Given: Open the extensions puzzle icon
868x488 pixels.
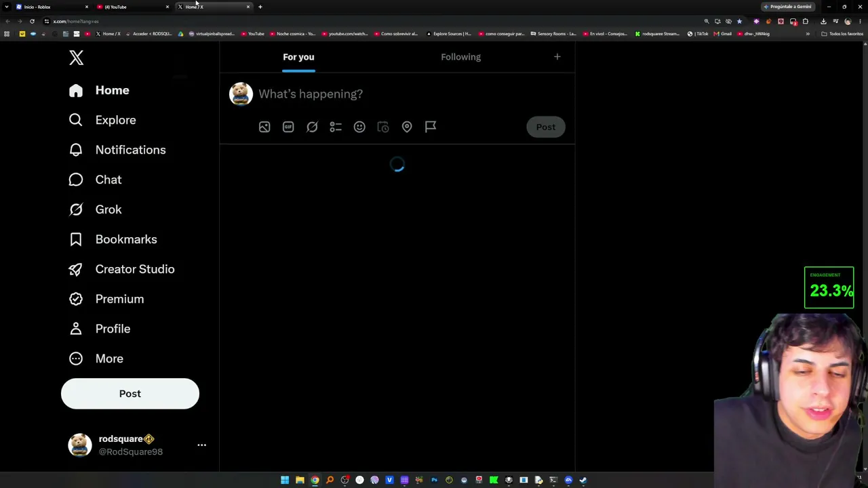Looking at the screenshot, I should pos(806,22).
